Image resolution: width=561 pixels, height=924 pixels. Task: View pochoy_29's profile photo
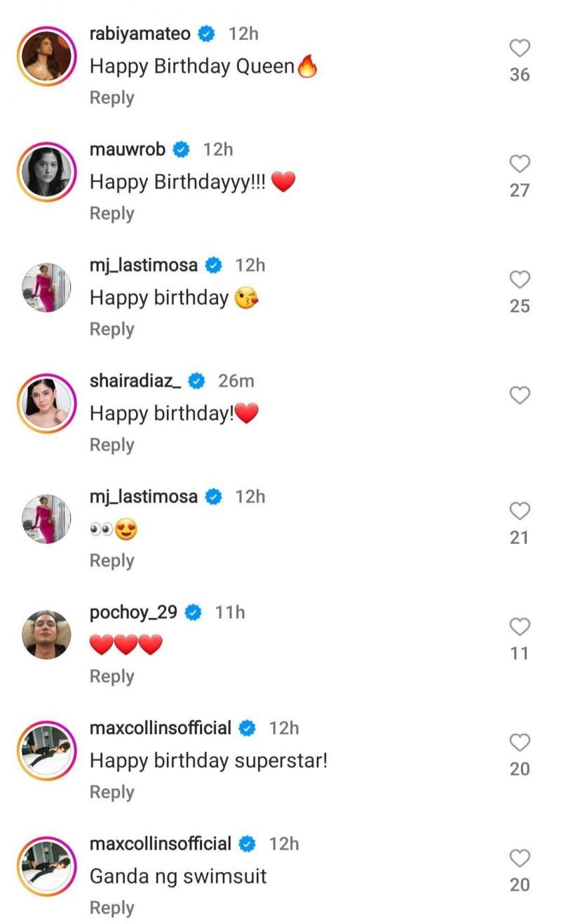(x=47, y=634)
